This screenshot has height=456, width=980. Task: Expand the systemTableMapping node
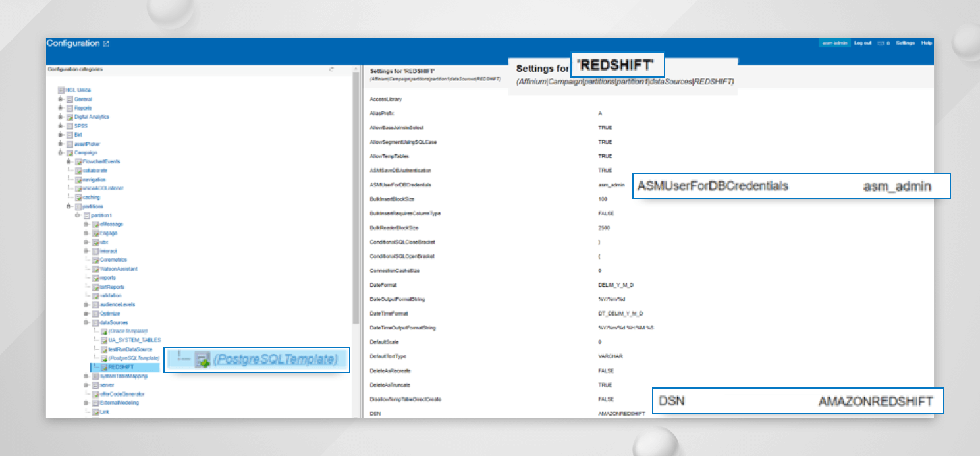(86, 377)
